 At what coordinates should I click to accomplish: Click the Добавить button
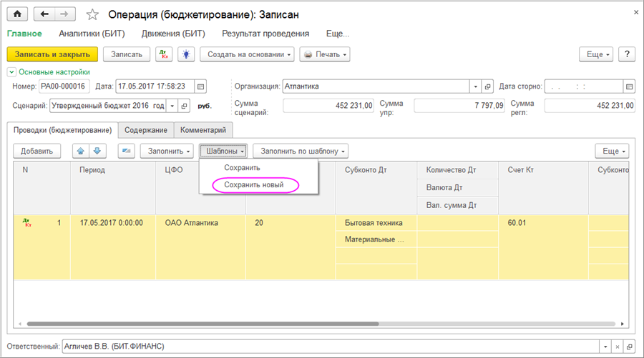36,151
